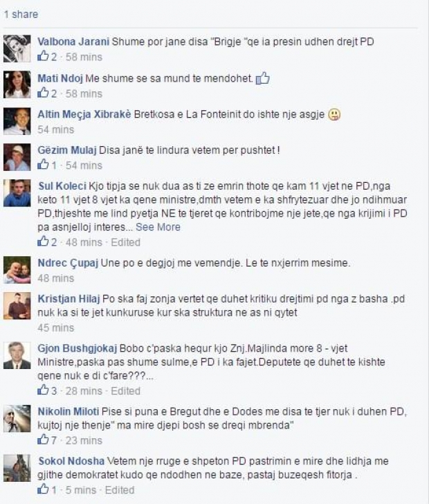The image size is (429, 504).
Task: Click like icon on Gjon Bushgjokaj's comment
Action: [x=43, y=390]
